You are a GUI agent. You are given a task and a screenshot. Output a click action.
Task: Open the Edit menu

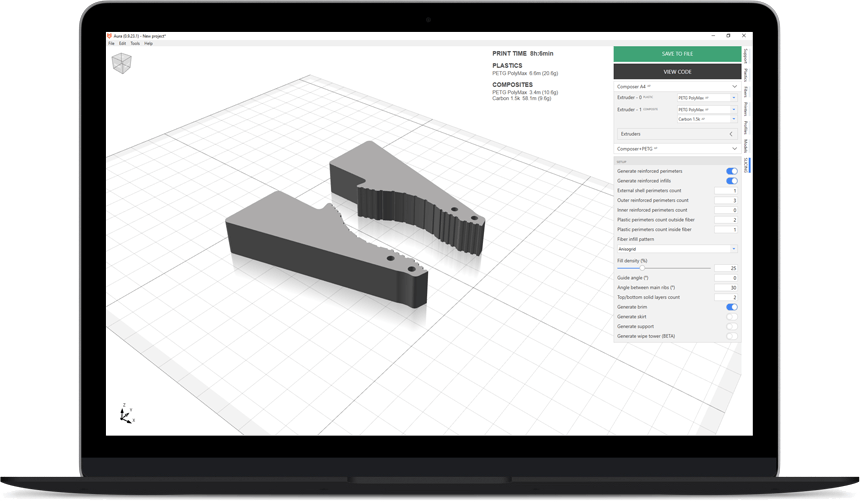pos(122,43)
